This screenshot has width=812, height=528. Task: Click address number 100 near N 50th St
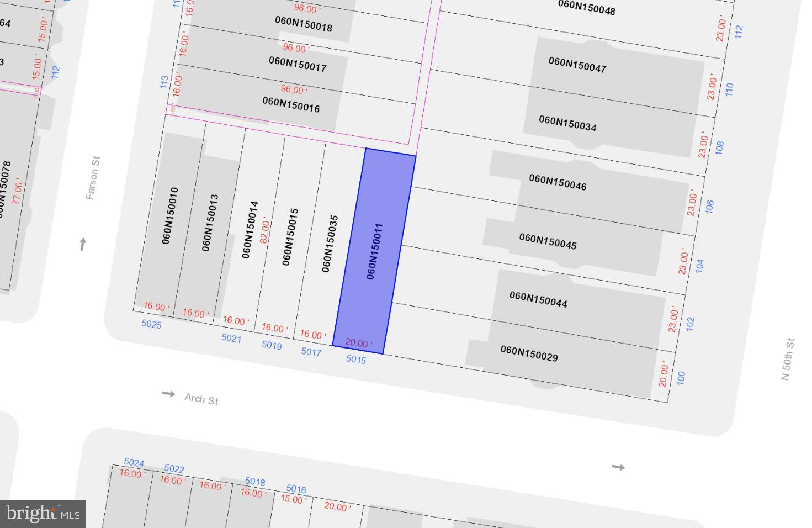tap(681, 378)
